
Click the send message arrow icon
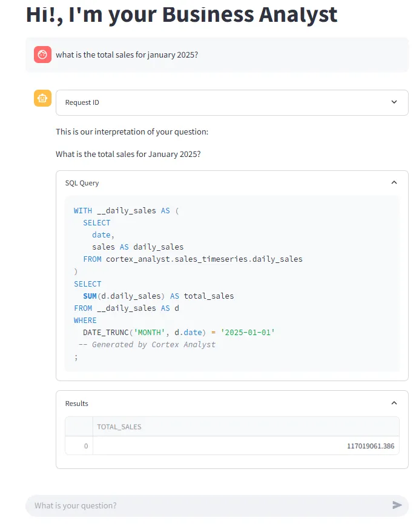[x=397, y=505]
